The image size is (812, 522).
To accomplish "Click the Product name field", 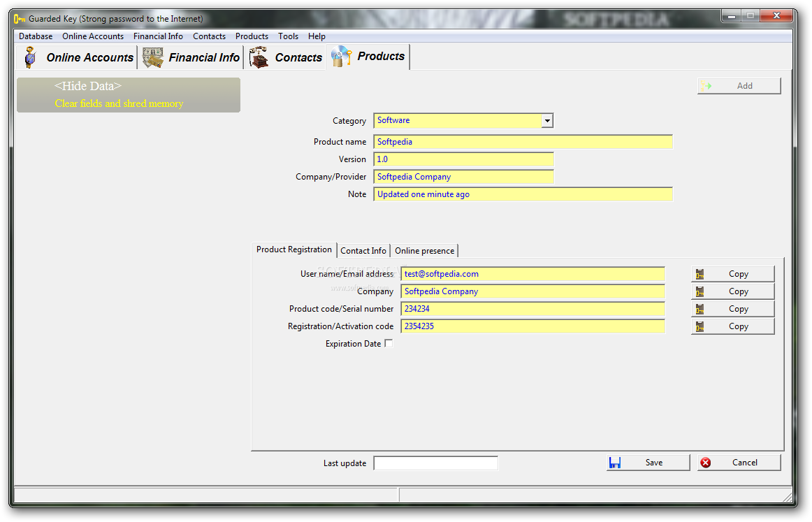I will click(523, 142).
